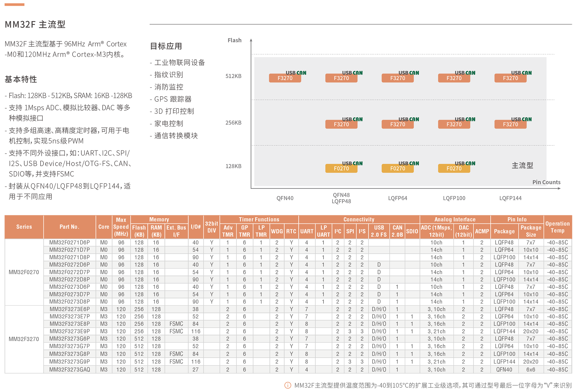The width and height of the screenshot is (576, 392).
Task: Click the 'Flash' axis label on the chart
Action: click(234, 40)
